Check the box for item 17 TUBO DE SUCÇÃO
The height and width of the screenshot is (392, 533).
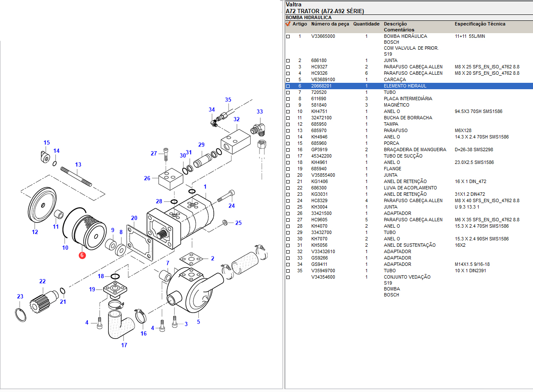288,156
